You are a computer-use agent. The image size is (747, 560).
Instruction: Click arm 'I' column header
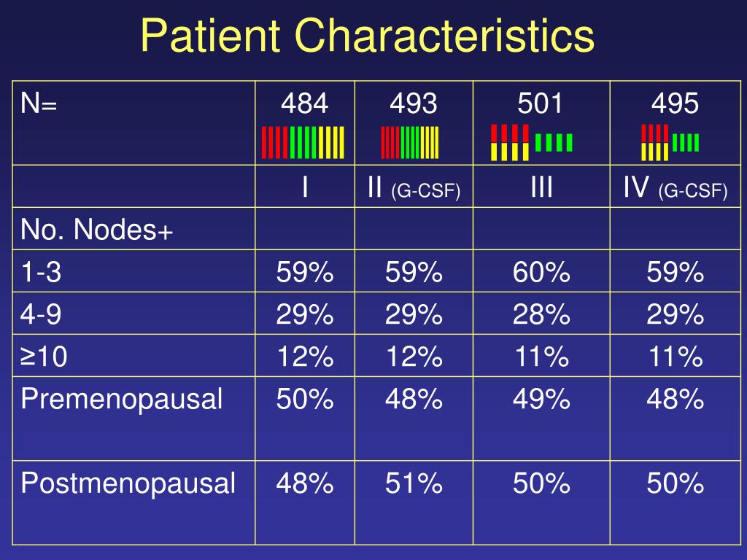(x=305, y=187)
